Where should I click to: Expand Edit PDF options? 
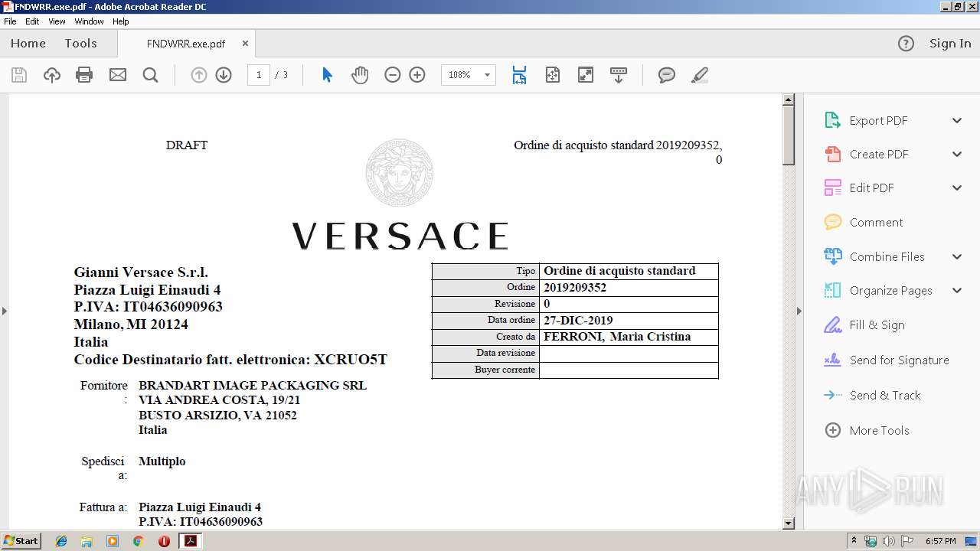957,187
